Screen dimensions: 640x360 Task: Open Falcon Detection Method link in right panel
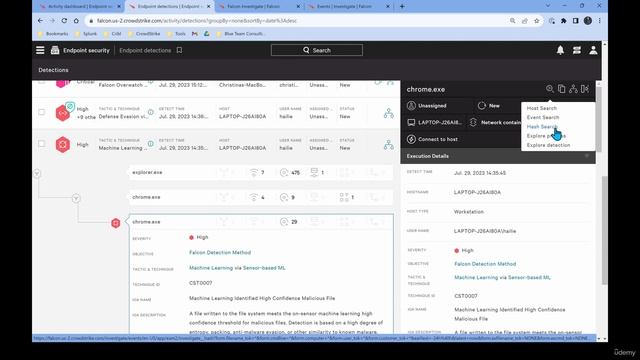tap(485, 264)
